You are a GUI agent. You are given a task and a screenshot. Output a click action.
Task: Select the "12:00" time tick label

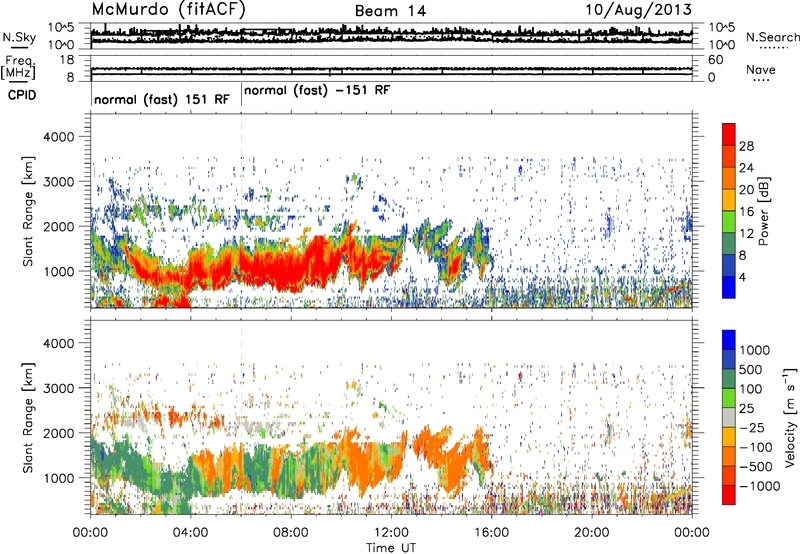[x=391, y=533]
